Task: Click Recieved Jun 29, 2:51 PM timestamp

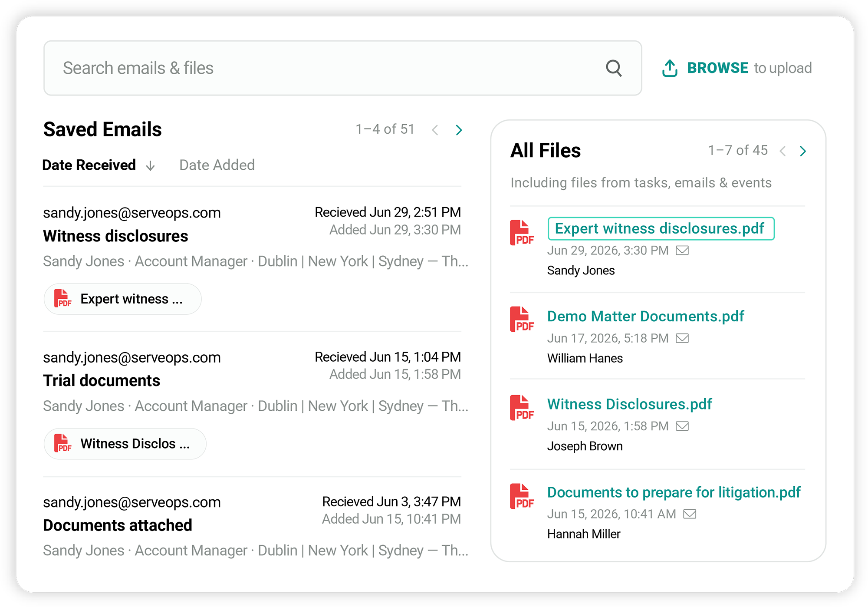Action: click(x=388, y=212)
